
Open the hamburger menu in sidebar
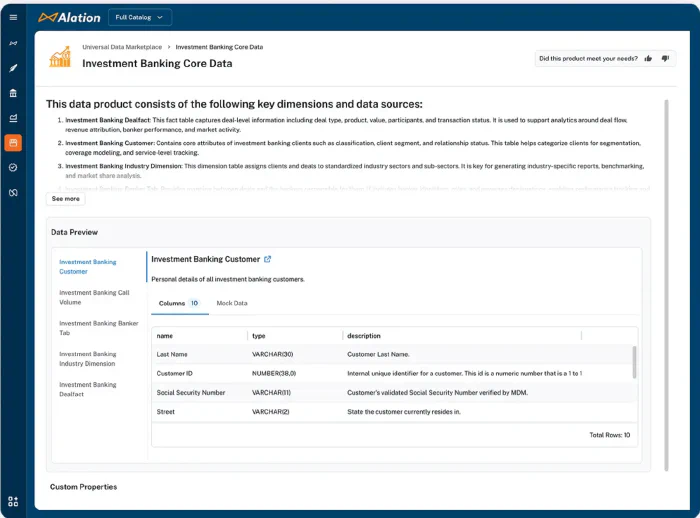coord(13,17)
